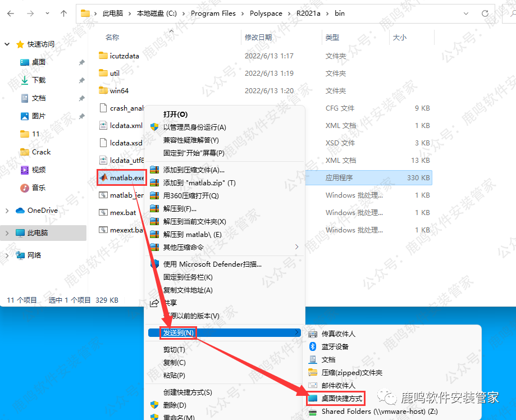The height and width of the screenshot is (420, 516).
Task: Open folder 11 in sidebar
Action: pos(35,134)
